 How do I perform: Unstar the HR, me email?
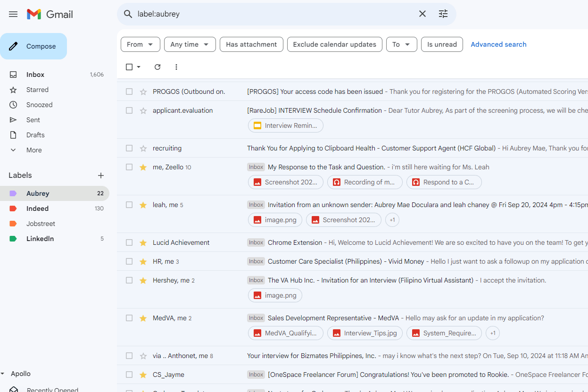143,261
